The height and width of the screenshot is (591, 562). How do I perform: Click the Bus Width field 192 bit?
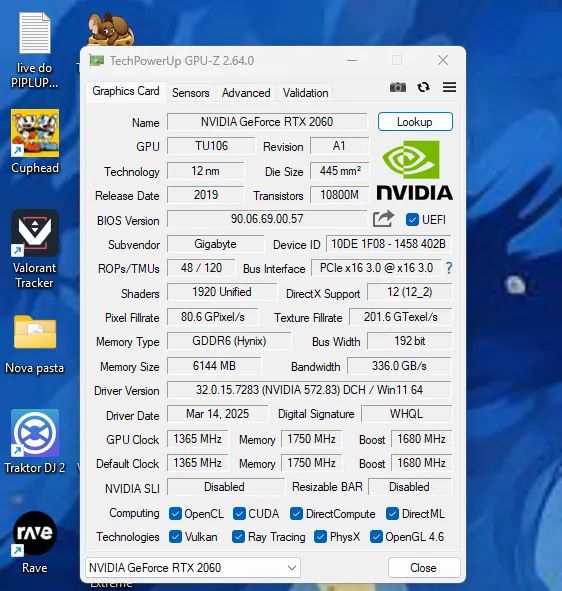[409, 341]
